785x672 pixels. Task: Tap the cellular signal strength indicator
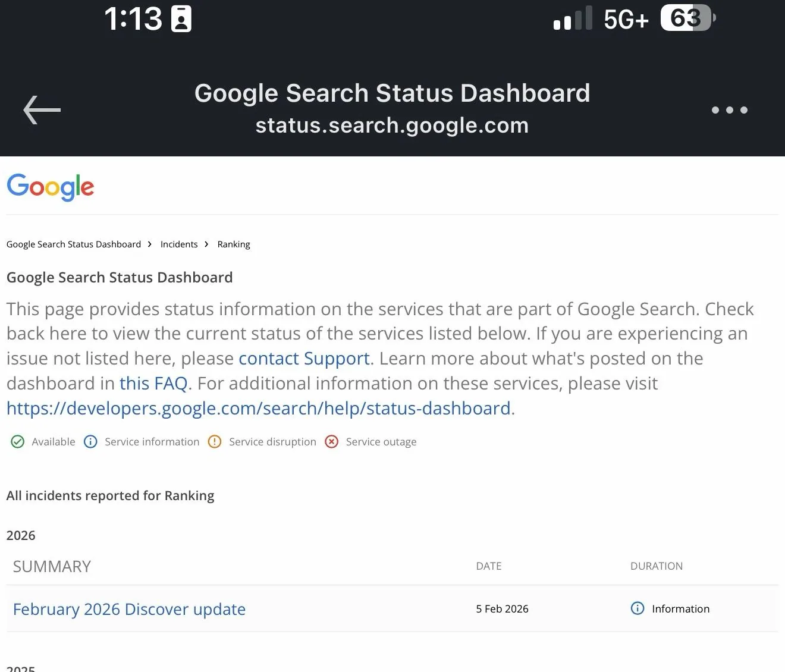pos(573,18)
